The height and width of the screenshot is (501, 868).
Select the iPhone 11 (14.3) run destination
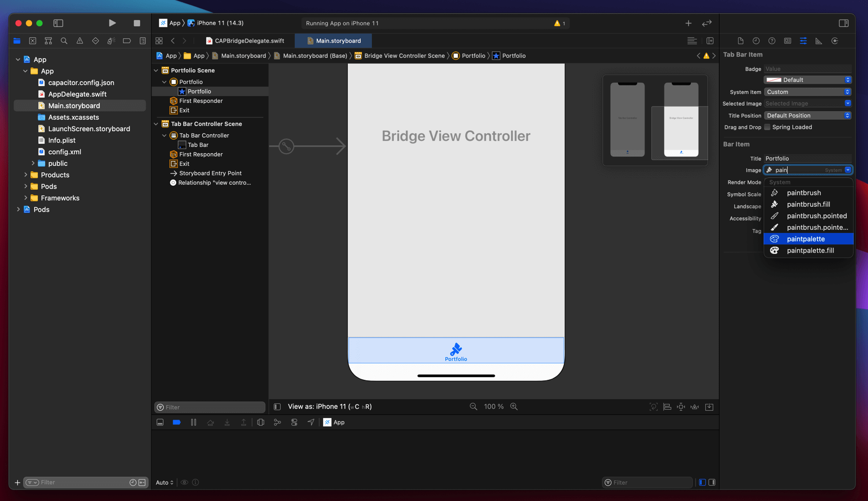click(x=216, y=23)
